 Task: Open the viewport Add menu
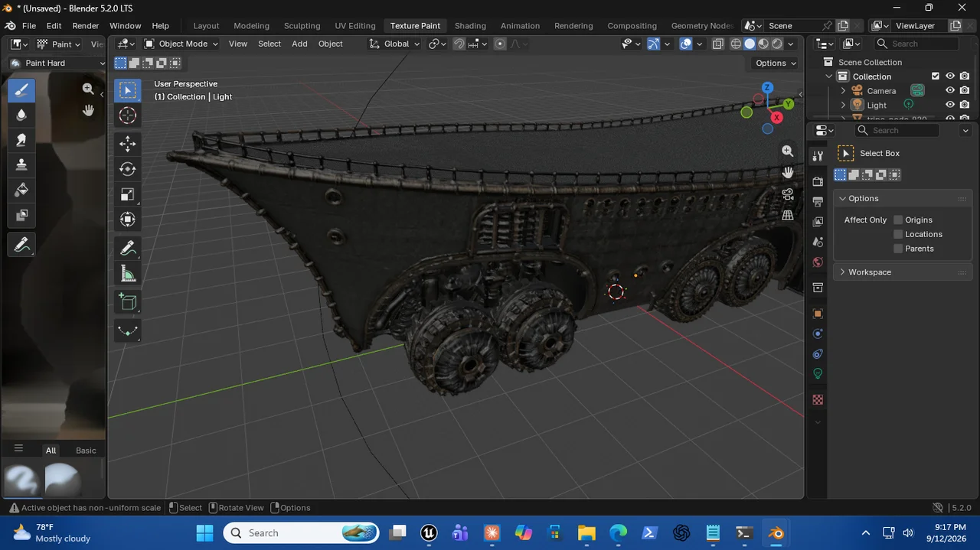[299, 44]
